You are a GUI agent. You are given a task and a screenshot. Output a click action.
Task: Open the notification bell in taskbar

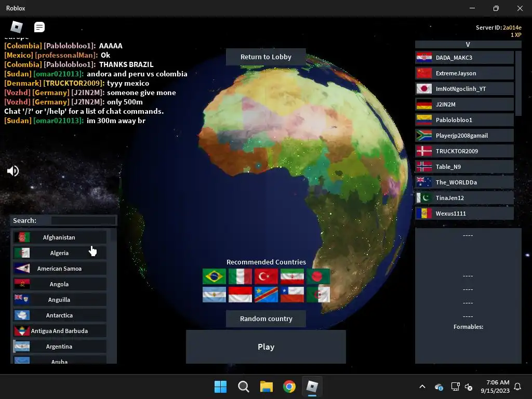point(517,387)
